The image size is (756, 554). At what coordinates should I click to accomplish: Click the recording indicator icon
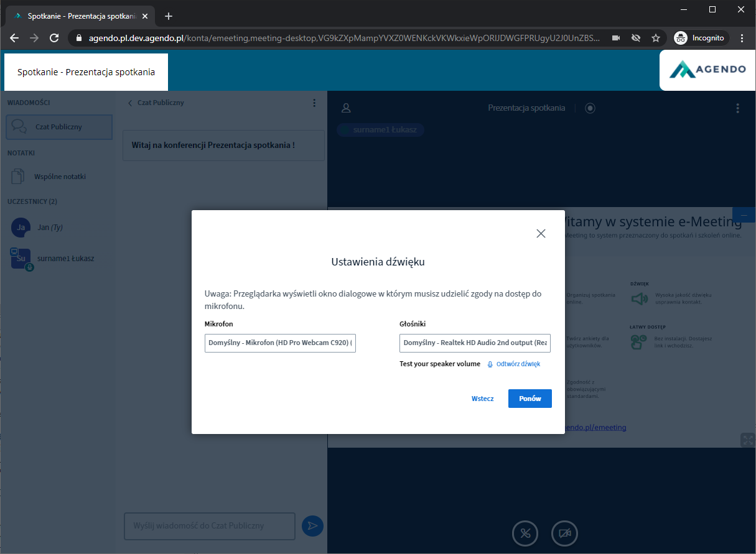coord(590,108)
